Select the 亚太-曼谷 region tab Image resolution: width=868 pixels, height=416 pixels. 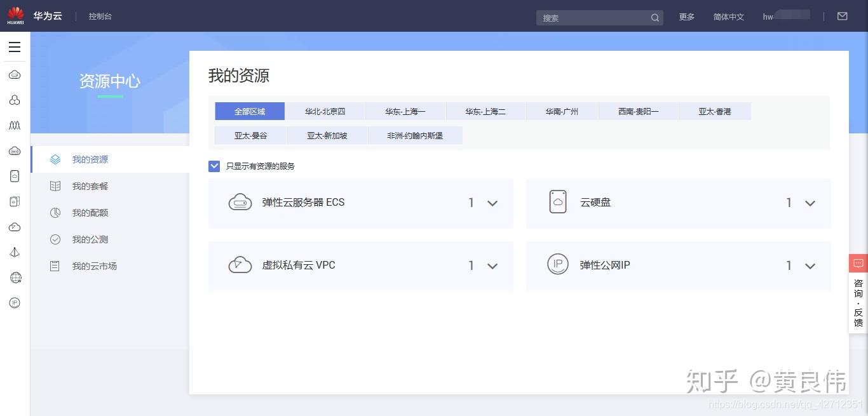(x=250, y=135)
